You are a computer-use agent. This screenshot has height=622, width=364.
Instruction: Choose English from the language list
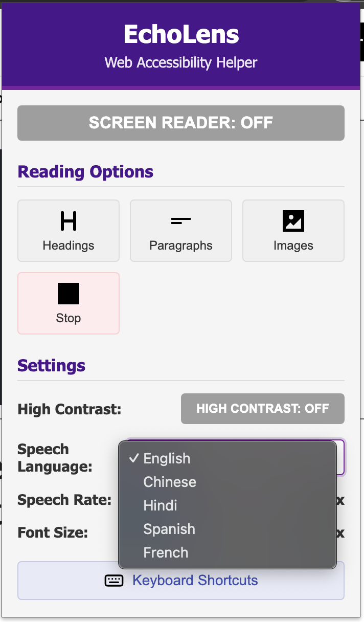(167, 458)
